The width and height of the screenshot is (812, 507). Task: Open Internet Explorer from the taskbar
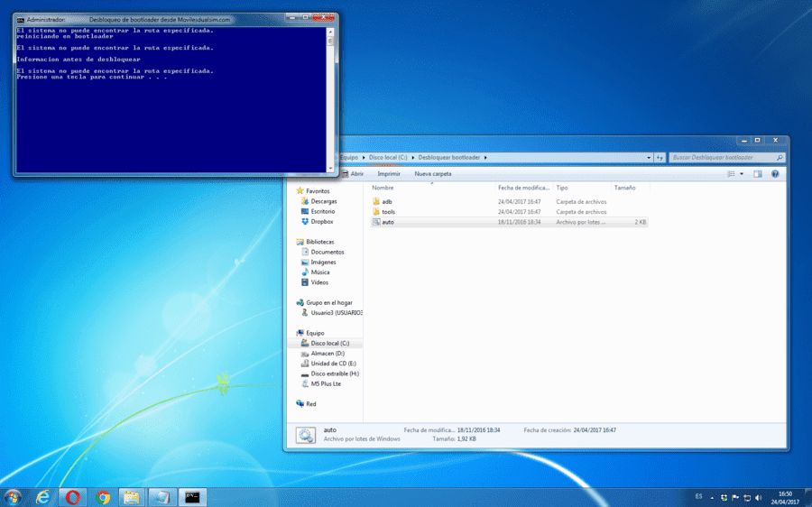coord(43,498)
